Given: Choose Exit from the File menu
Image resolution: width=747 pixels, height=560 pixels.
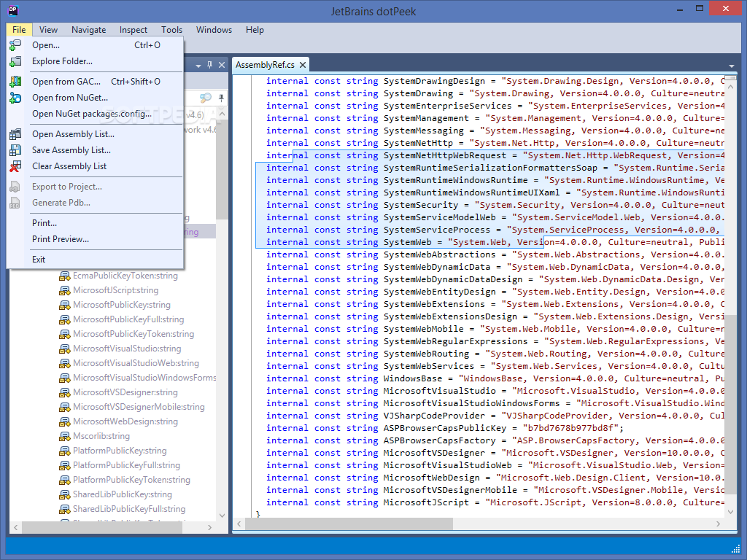Looking at the screenshot, I should [x=96, y=260].
